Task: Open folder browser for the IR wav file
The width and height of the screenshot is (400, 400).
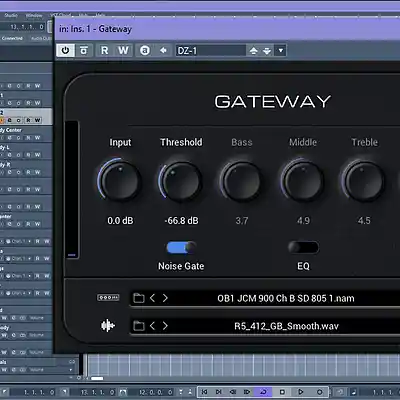Action: [x=139, y=325]
